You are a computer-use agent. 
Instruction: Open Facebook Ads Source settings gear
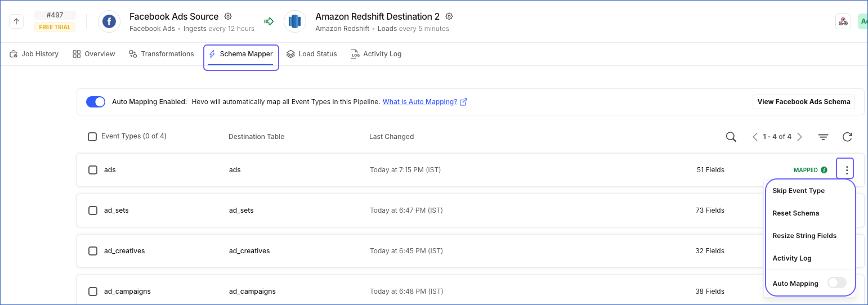(x=228, y=16)
